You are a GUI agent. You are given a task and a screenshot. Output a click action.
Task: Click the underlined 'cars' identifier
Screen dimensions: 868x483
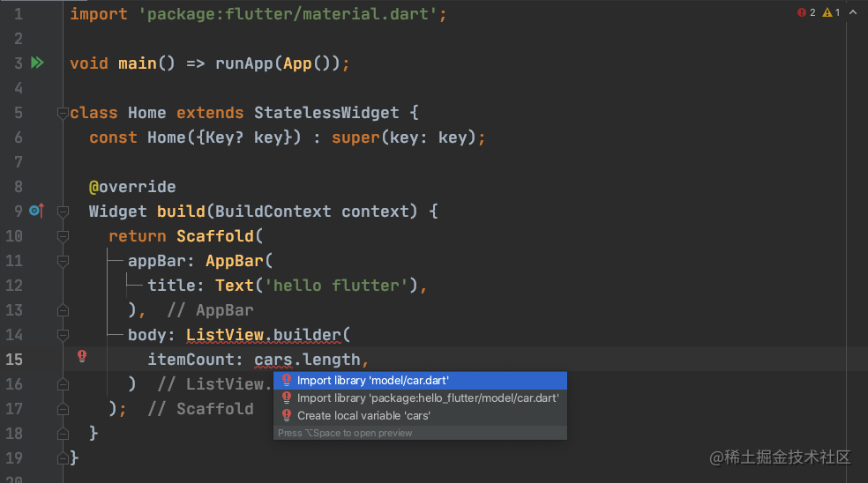(273, 360)
